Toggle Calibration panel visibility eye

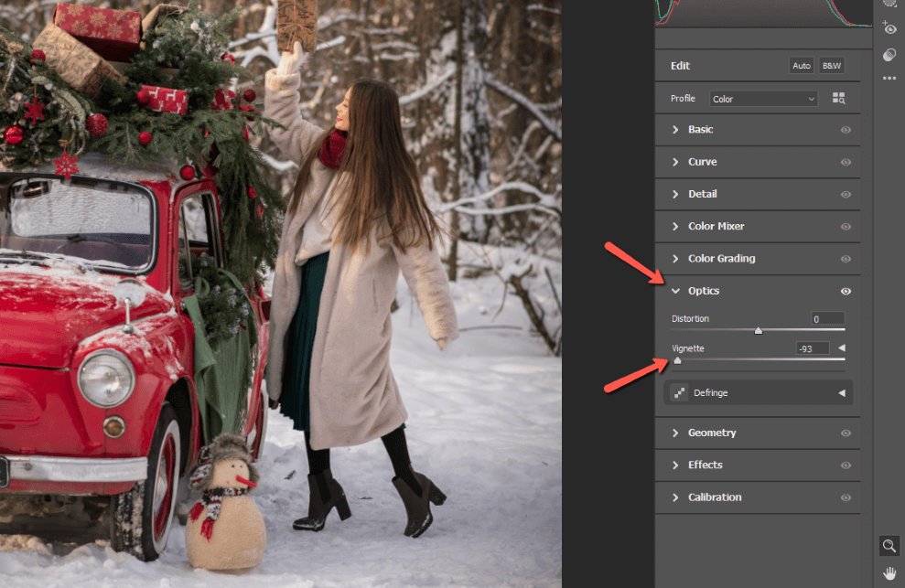coord(846,498)
